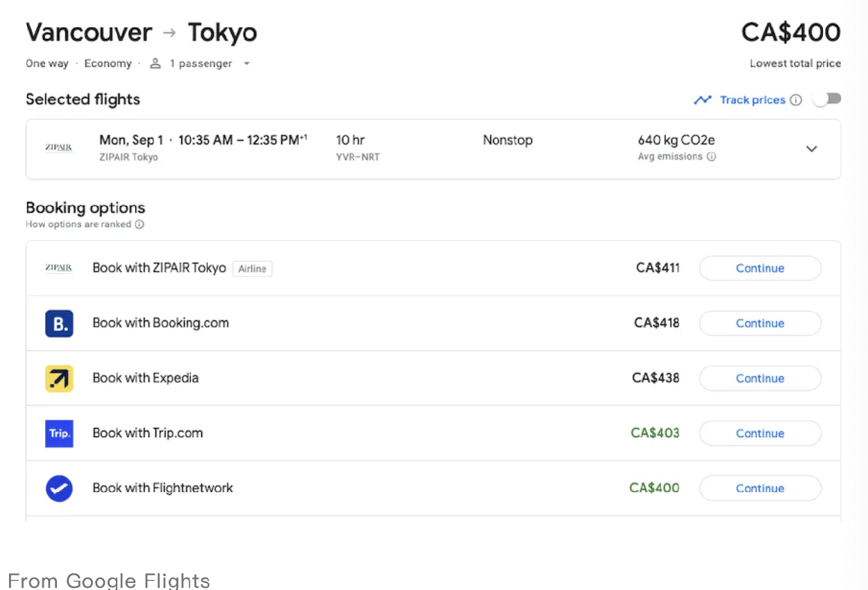The image size is (868, 590).
Task: Click the ZIPAIR logo in selected flight
Action: pyautogui.click(x=59, y=148)
